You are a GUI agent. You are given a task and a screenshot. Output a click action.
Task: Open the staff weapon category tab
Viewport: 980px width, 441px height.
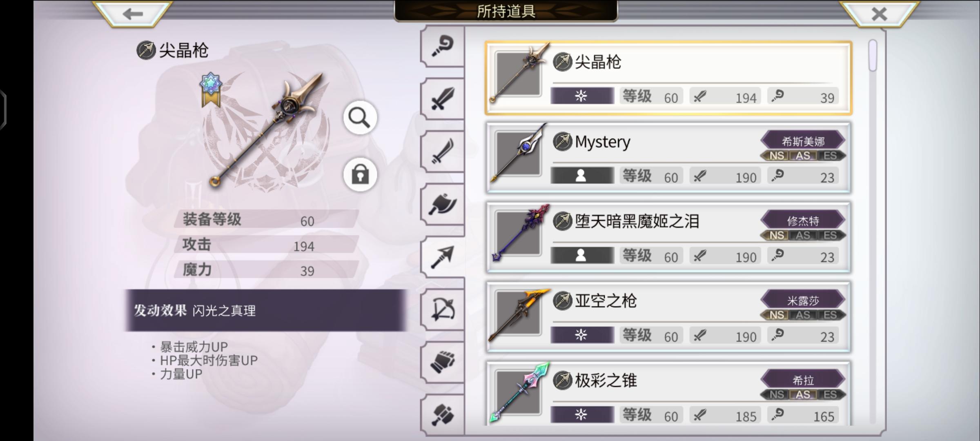[x=443, y=46]
